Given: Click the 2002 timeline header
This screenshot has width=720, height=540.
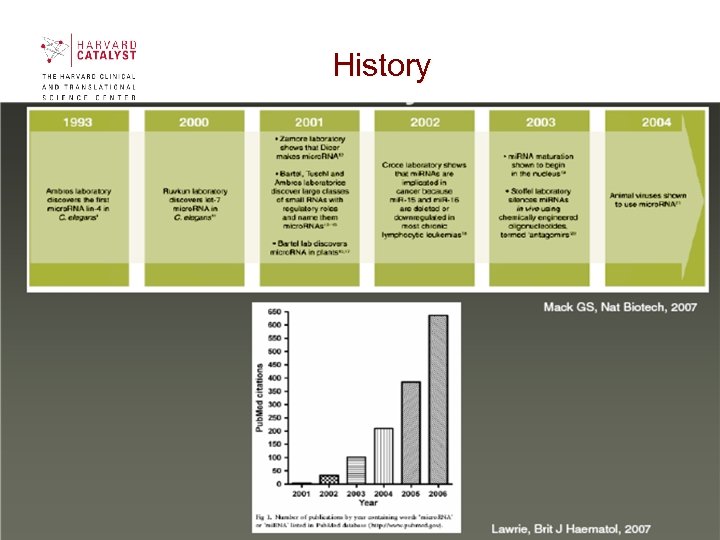Looking at the screenshot, I should [x=425, y=122].
